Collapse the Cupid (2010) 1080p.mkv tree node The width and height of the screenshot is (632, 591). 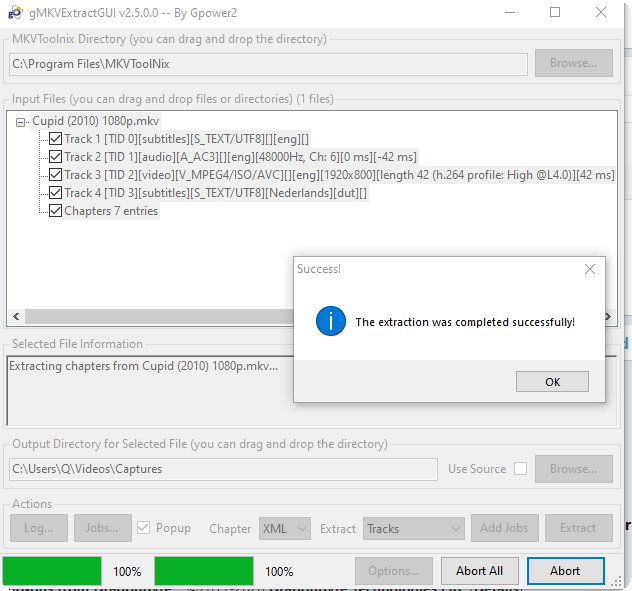[22, 121]
